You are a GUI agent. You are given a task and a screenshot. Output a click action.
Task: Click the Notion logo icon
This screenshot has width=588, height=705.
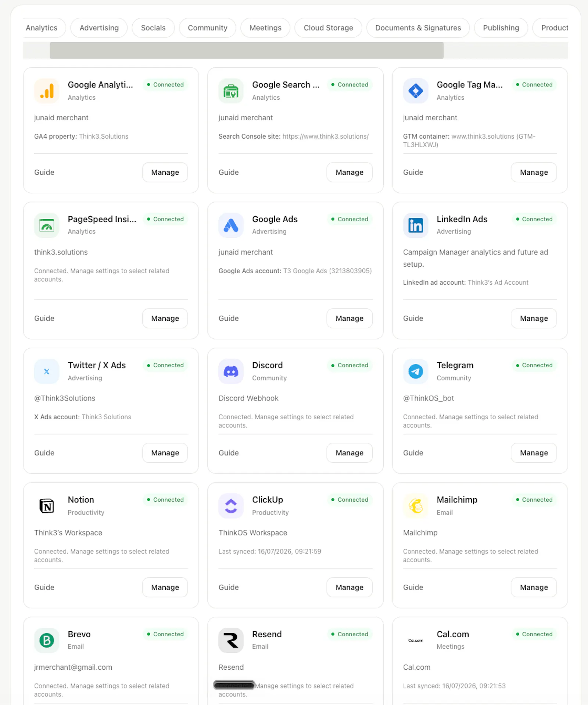(x=47, y=506)
